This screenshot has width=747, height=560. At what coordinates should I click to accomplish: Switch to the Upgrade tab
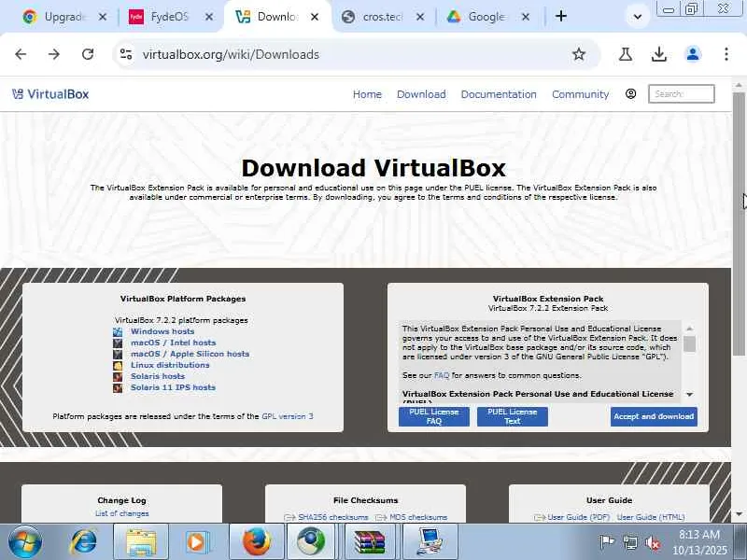click(x=64, y=17)
